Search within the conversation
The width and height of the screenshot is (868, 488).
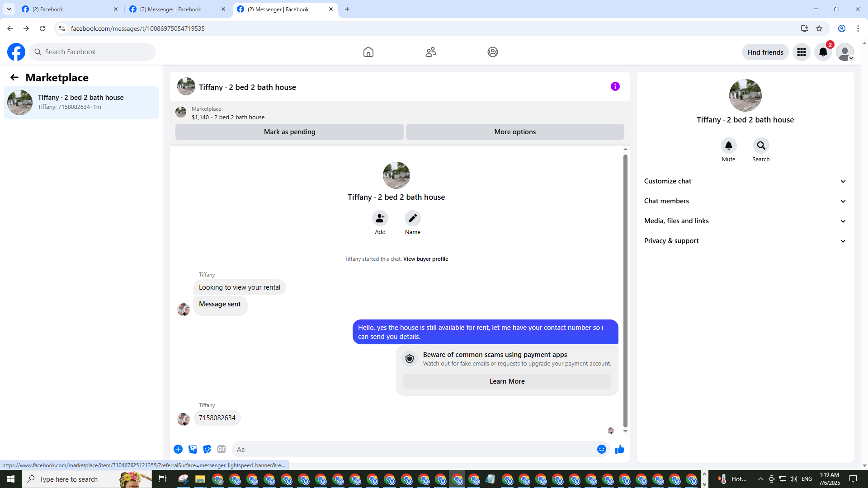tap(761, 145)
